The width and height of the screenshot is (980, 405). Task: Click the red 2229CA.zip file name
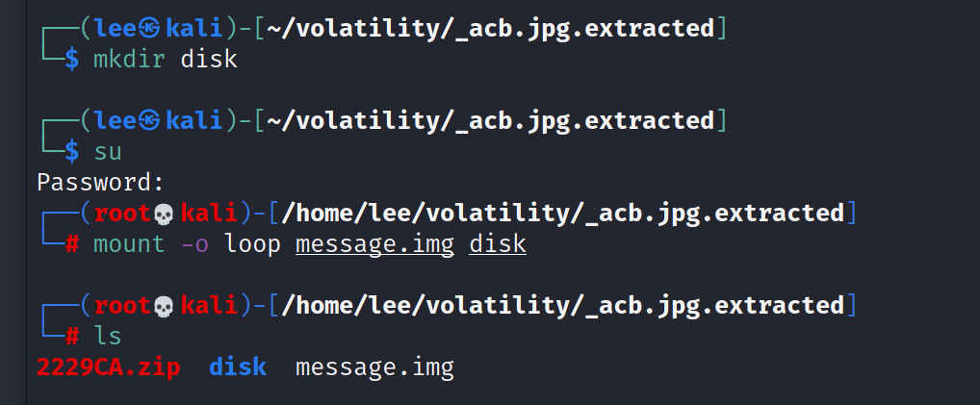109,367
